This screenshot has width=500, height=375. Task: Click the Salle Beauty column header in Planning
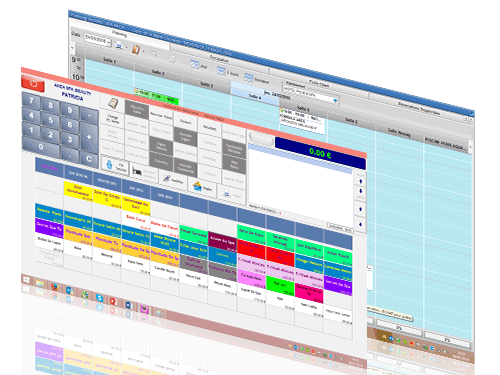(x=399, y=133)
